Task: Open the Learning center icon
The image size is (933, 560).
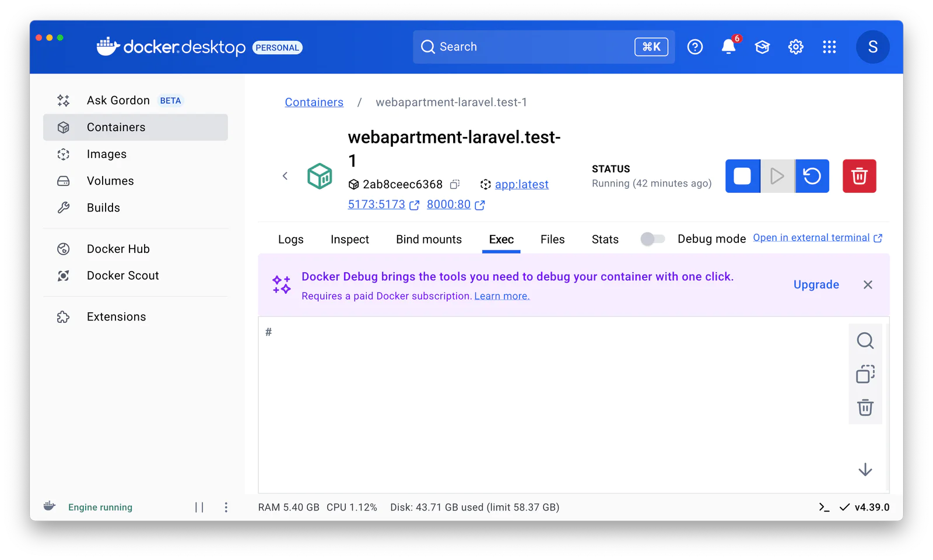Action: [762, 47]
